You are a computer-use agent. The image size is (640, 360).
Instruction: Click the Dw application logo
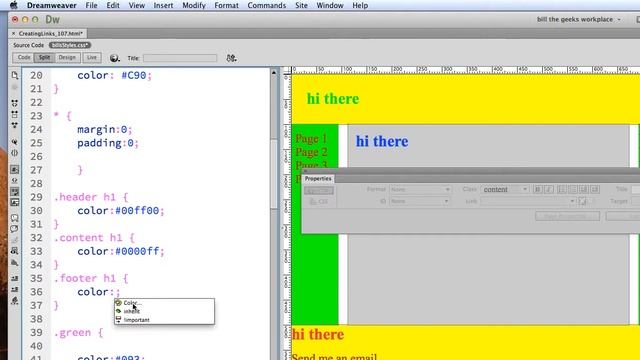pos(52,20)
